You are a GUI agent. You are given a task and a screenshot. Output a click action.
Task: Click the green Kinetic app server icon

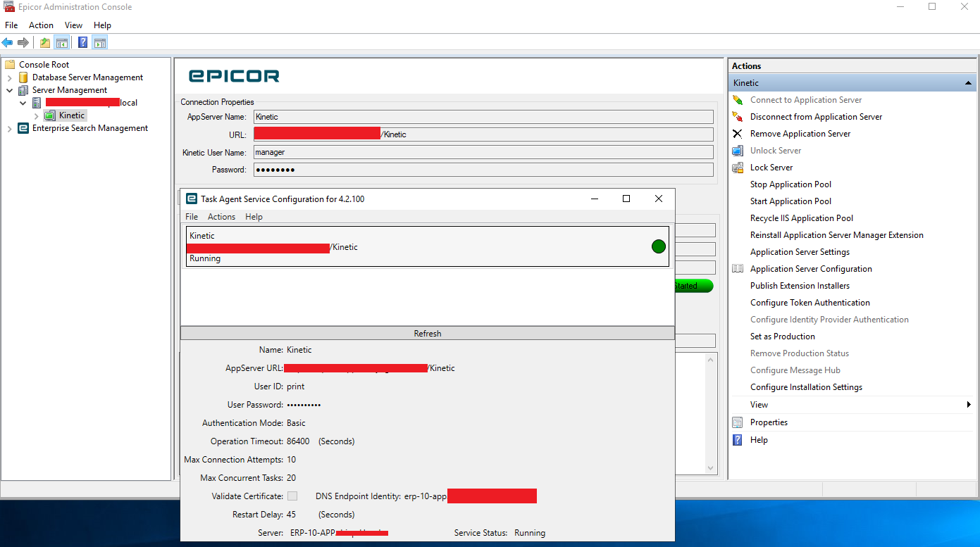coord(49,115)
